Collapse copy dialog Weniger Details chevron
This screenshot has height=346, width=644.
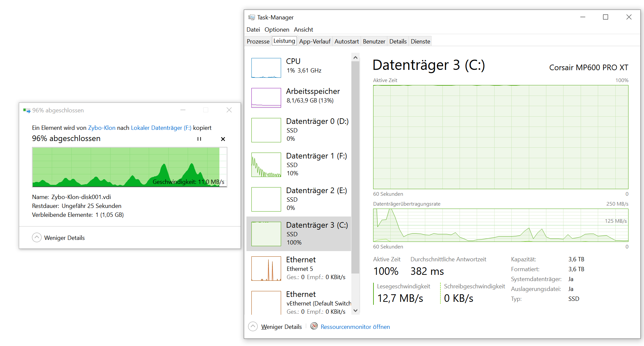(x=37, y=238)
